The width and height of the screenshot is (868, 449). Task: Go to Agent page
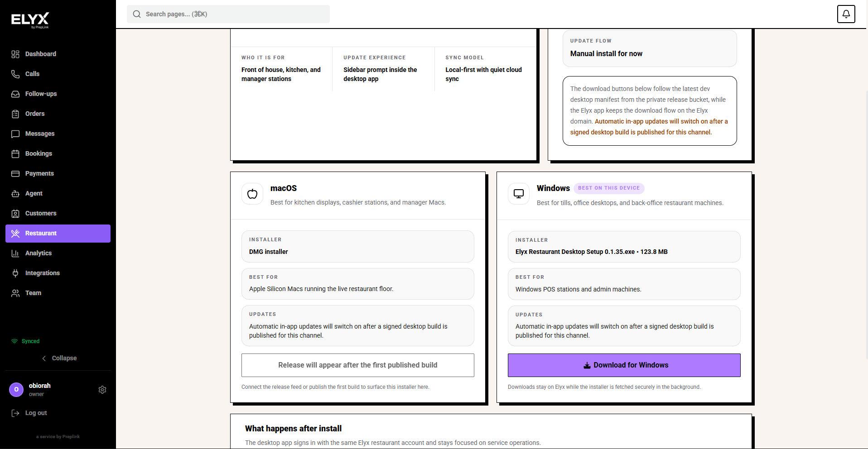coord(58,194)
